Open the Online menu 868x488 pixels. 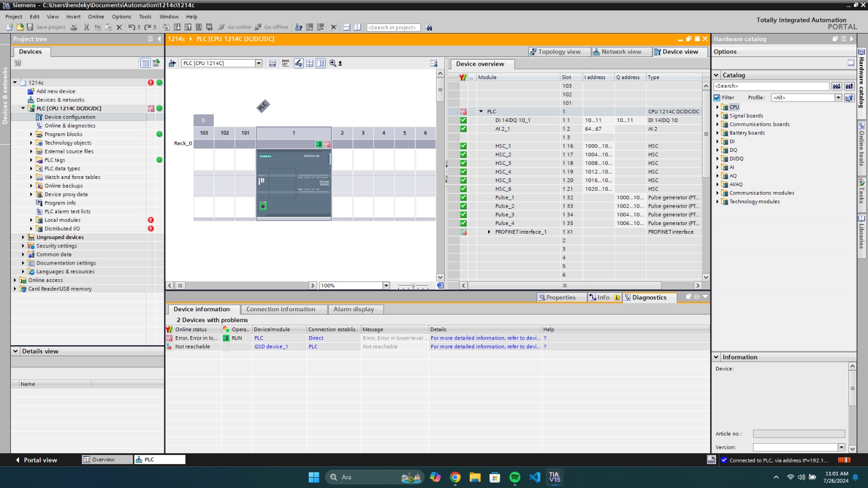[x=96, y=17]
